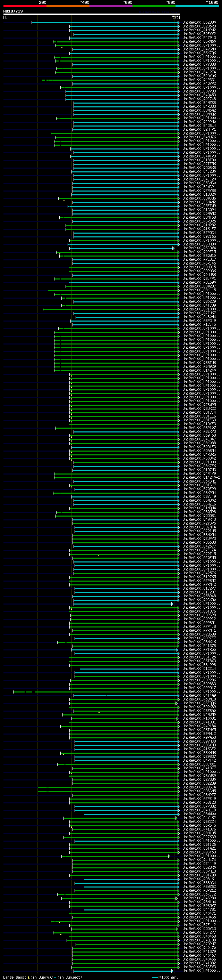Click hit label UniRef100_Q02748
The height and width of the screenshot is (980, 222).
pos(199,99)
